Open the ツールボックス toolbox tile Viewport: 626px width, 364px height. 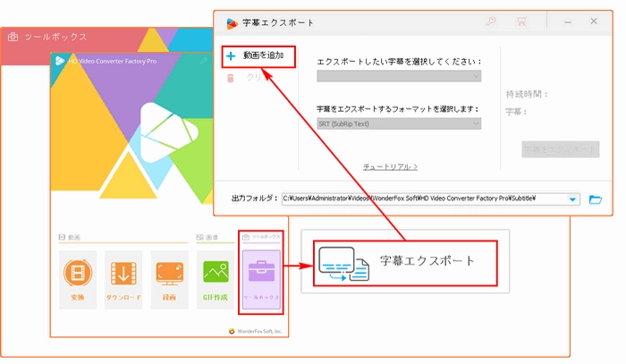pyautogui.click(x=261, y=275)
